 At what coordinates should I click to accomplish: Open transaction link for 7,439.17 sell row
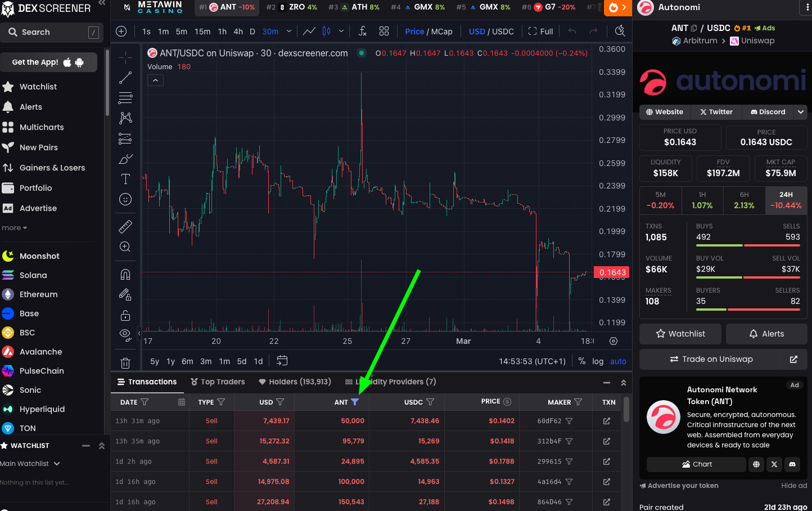(607, 421)
